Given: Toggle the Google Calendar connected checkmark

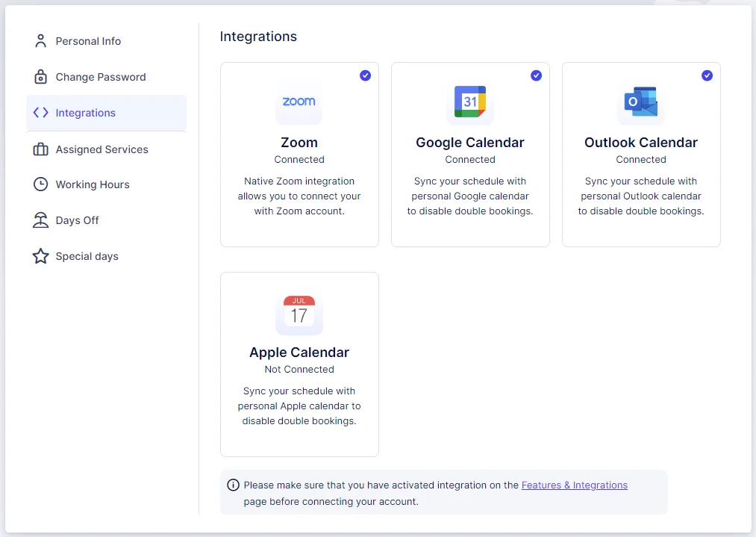Looking at the screenshot, I should pos(536,75).
